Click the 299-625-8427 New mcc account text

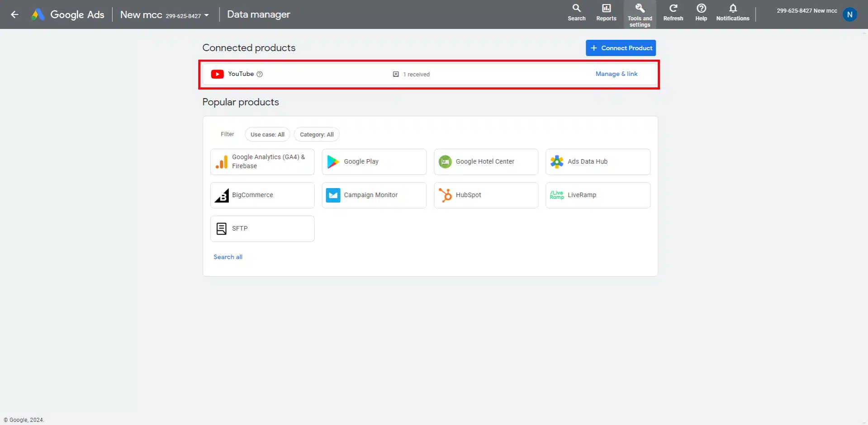click(x=807, y=11)
